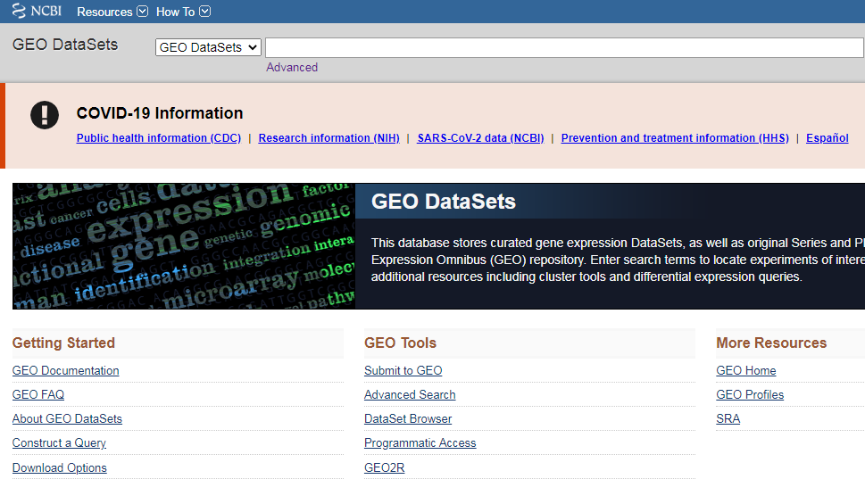This screenshot has width=865, height=504.
Task: Launch the DataSet Browser
Action: coord(408,418)
